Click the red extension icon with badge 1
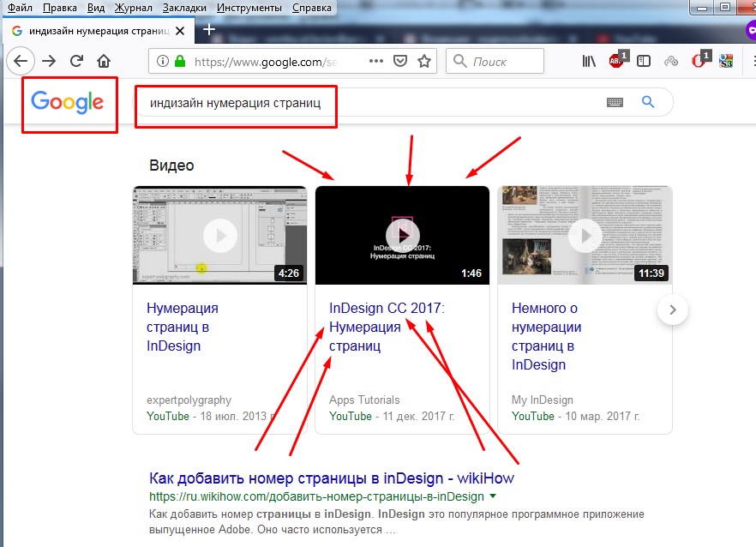This screenshot has height=547, width=756. (x=699, y=61)
